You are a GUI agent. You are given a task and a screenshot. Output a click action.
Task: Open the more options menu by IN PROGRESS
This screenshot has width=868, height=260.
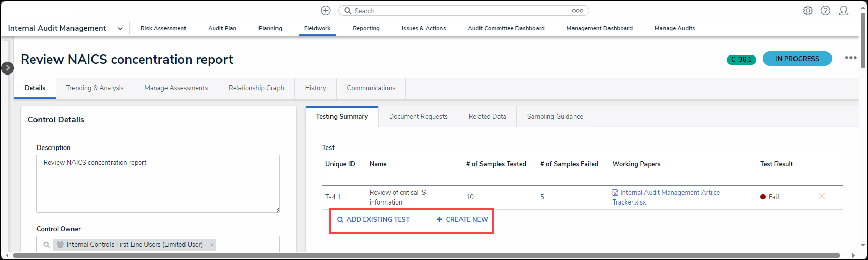(x=851, y=58)
